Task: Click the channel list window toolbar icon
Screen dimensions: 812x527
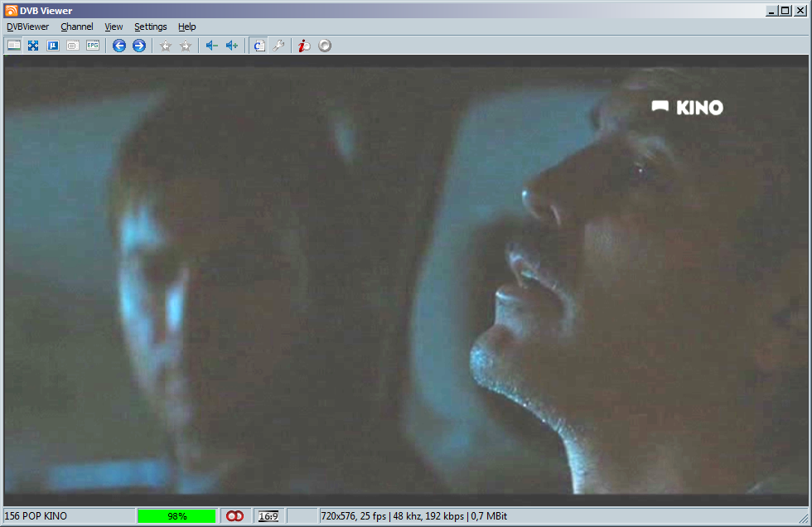Action: click(x=14, y=46)
